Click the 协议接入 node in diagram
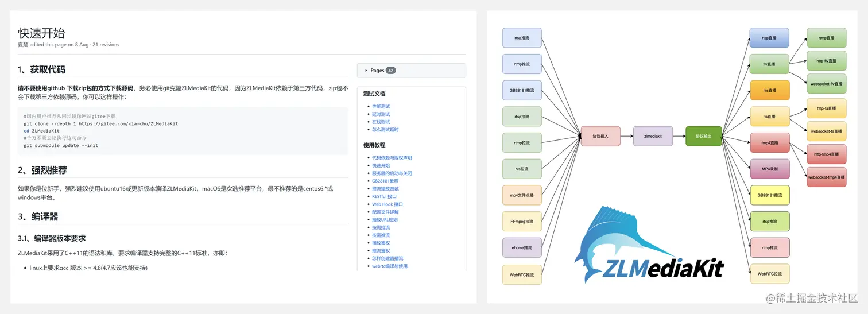Image resolution: width=868 pixels, height=314 pixels. point(600,136)
